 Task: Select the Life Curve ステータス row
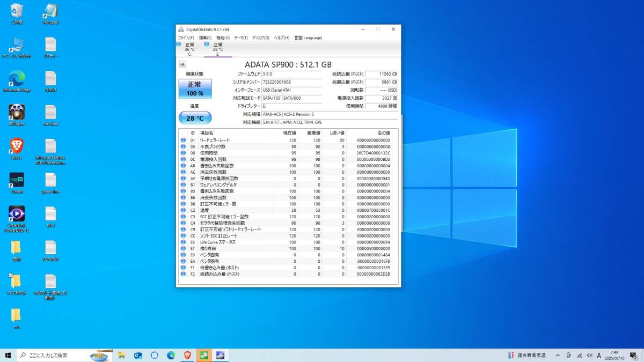pos(286,242)
